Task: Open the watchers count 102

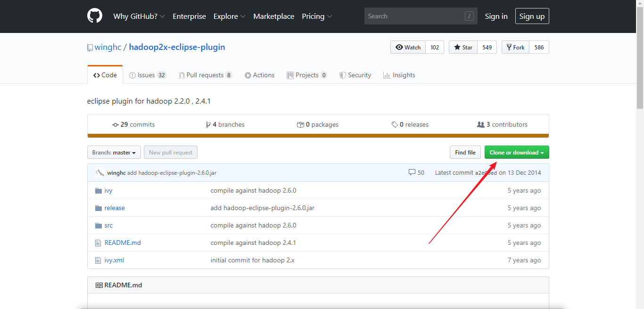Action: point(435,47)
